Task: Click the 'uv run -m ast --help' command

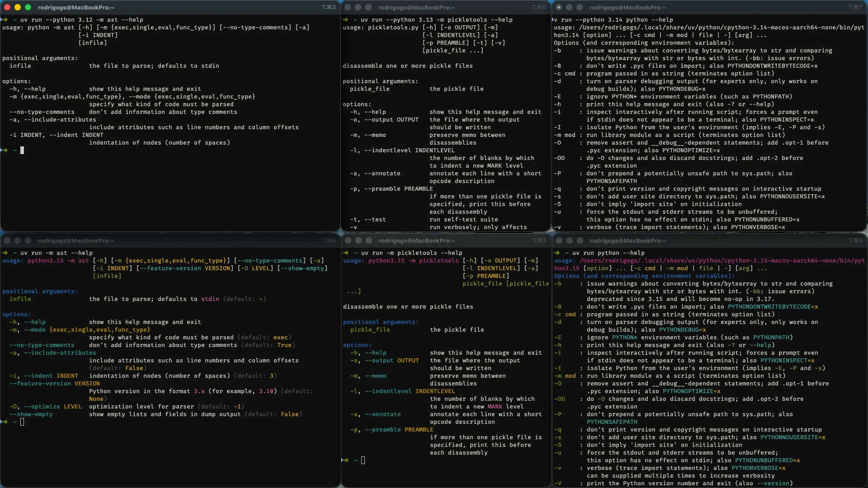Action: 57,253
